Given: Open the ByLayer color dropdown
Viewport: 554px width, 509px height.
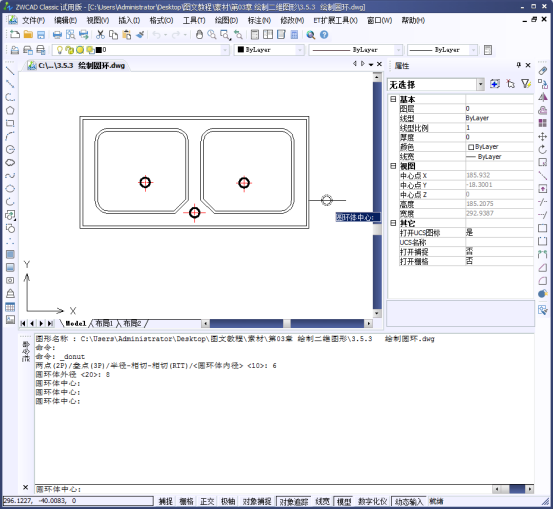Looking at the screenshot, I should point(269,50).
